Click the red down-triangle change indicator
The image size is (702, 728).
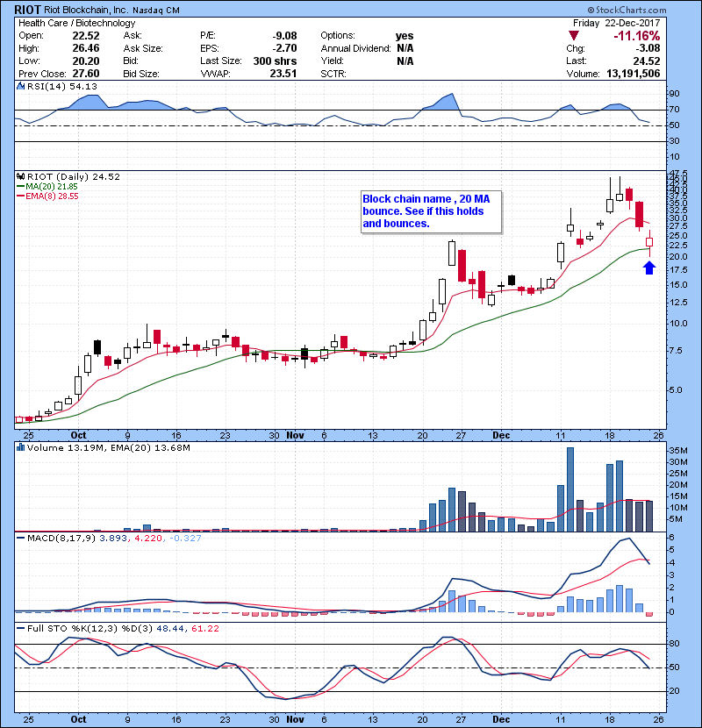(574, 36)
